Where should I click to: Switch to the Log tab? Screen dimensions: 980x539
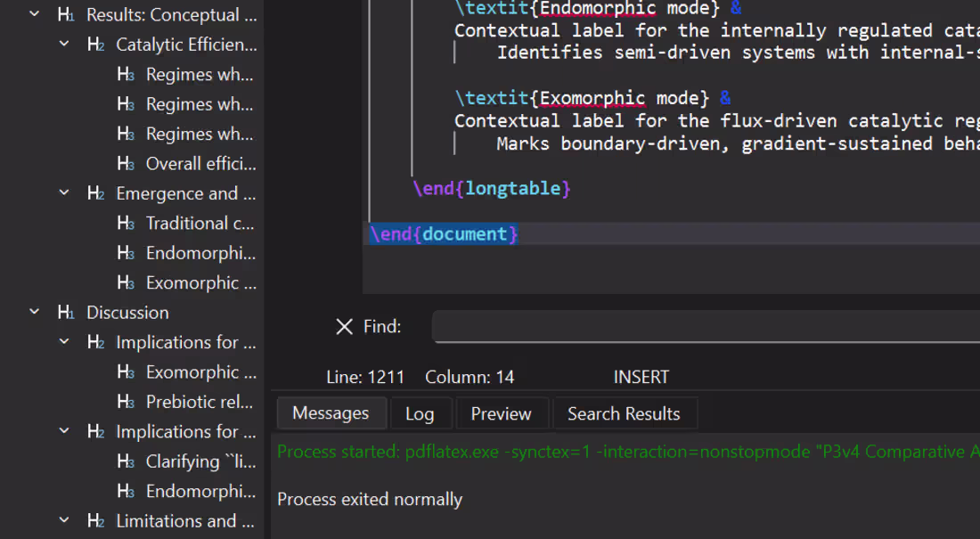[421, 412]
